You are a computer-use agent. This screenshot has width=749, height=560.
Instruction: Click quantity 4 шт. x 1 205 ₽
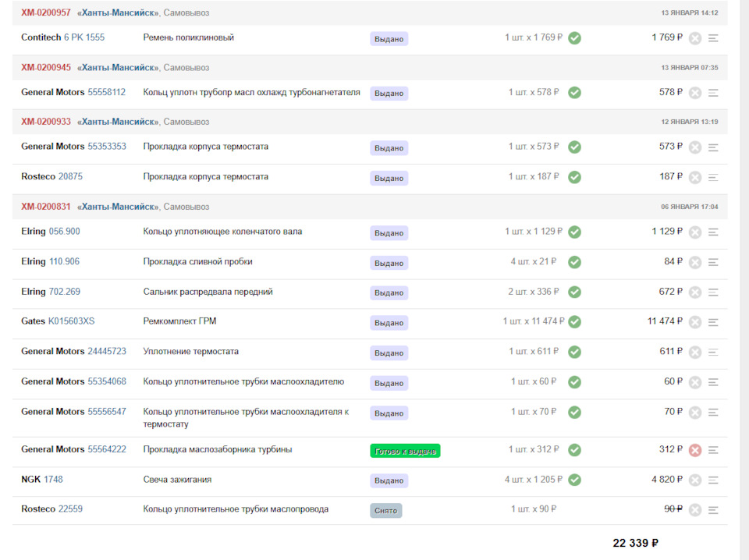[x=534, y=480]
